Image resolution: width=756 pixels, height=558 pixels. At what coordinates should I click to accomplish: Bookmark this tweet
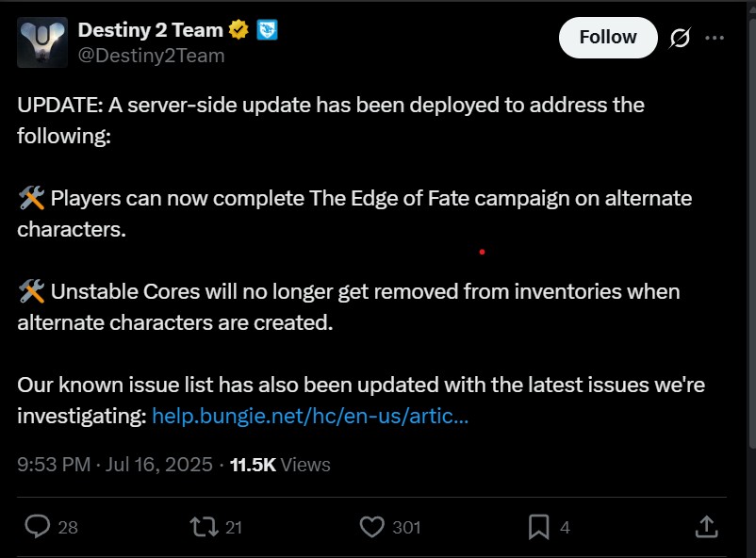tap(538, 527)
